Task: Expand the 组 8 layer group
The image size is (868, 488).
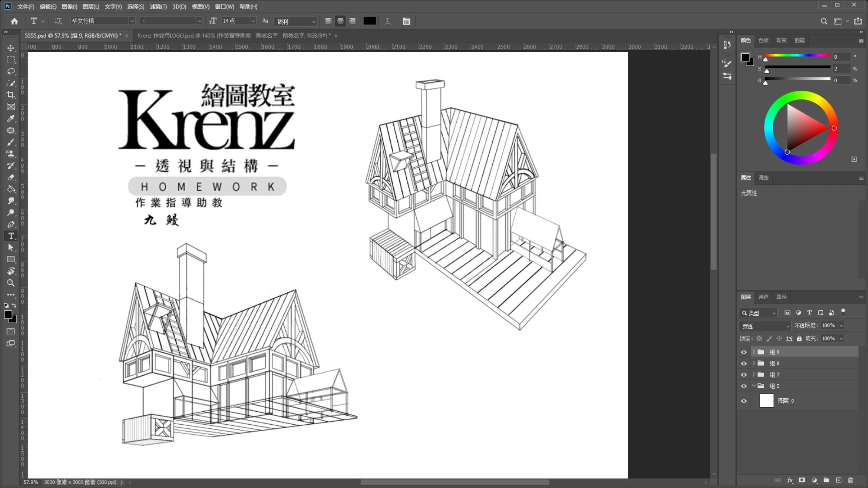Action: [x=753, y=363]
